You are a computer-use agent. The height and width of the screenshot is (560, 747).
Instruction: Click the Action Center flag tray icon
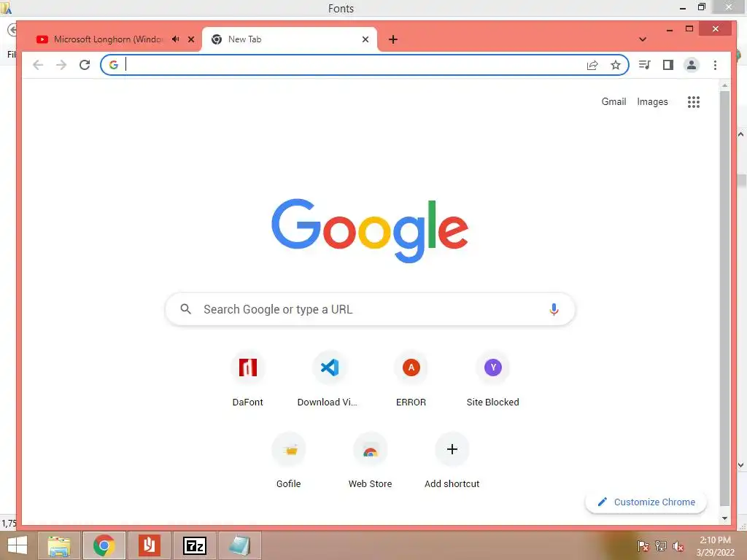pyautogui.click(x=643, y=546)
